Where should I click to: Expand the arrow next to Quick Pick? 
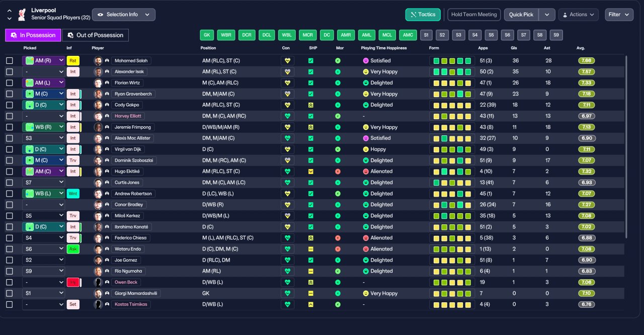tap(547, 15)
